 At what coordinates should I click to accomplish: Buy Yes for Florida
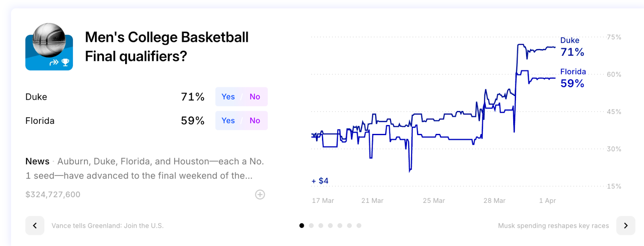coord(228,121)
